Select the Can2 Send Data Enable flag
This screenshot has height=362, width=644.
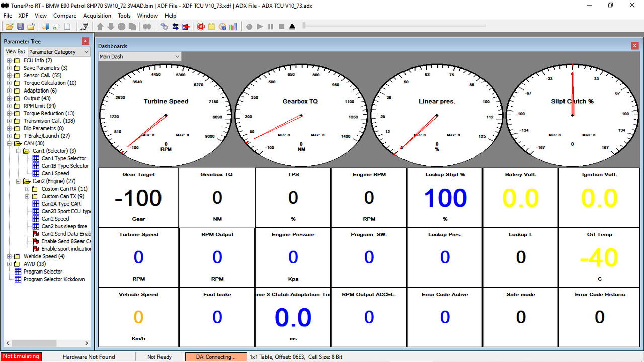click(66, 234)
